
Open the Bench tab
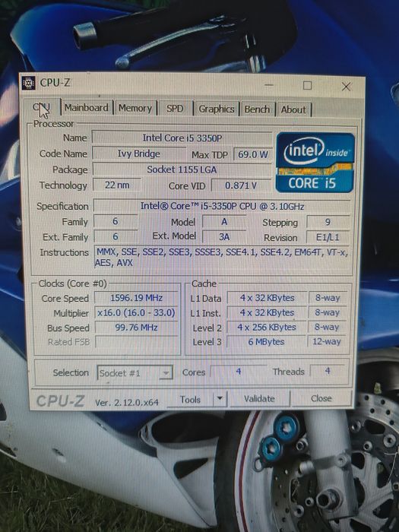(x=257, y=109)
